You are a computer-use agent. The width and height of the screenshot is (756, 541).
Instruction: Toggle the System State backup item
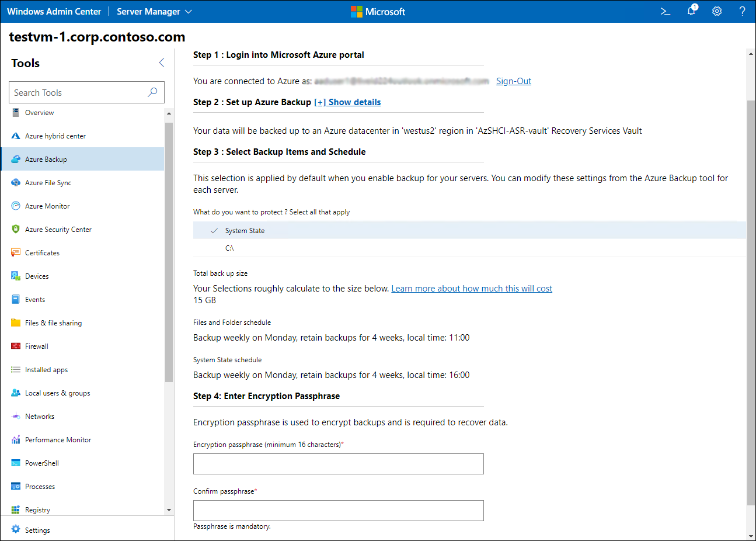(x=469, y=231)
